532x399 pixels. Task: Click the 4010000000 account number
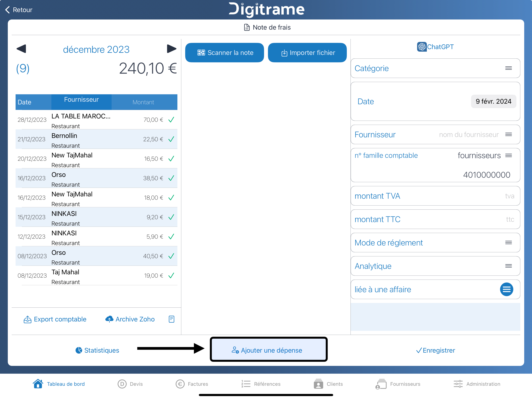(487, 175)
